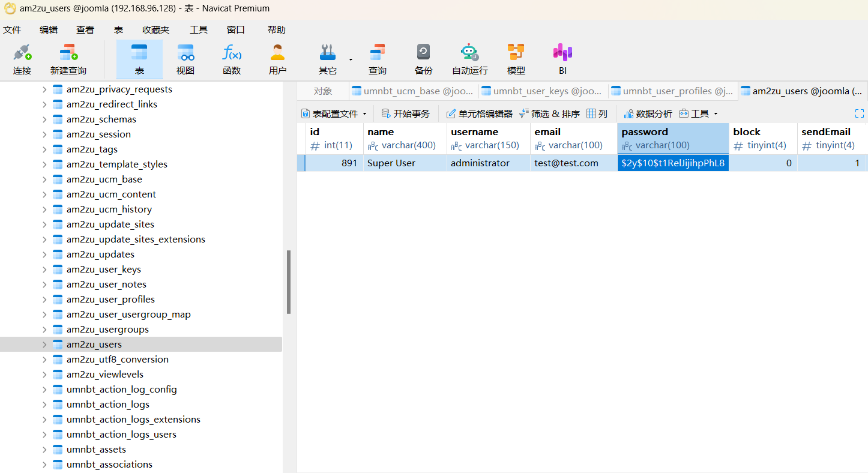This screenshot has height=473, width=868.
Task: Select the test@test.com email cell
Action: (573, 163)
